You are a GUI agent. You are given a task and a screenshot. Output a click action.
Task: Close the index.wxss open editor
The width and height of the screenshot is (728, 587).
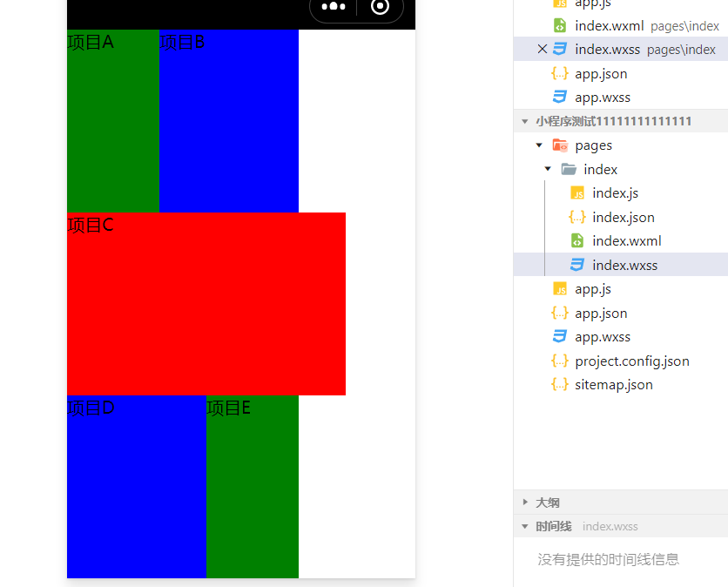point(542,49)
